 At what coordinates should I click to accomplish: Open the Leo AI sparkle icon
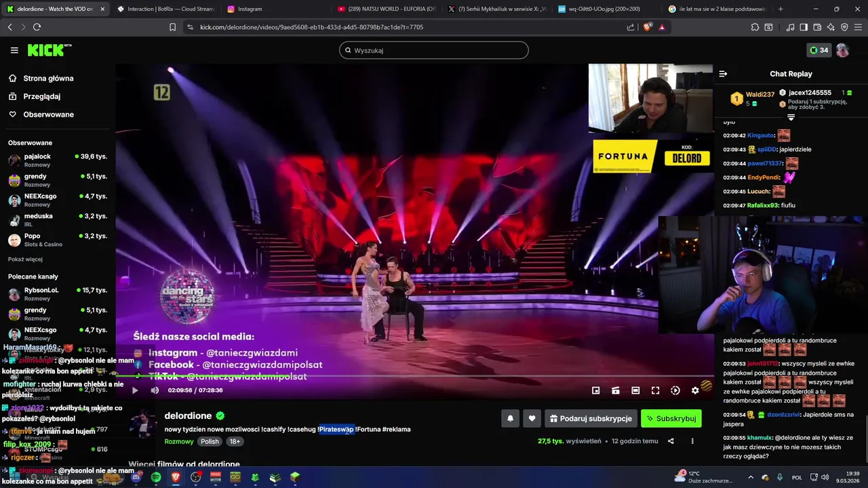click(831, 27)
